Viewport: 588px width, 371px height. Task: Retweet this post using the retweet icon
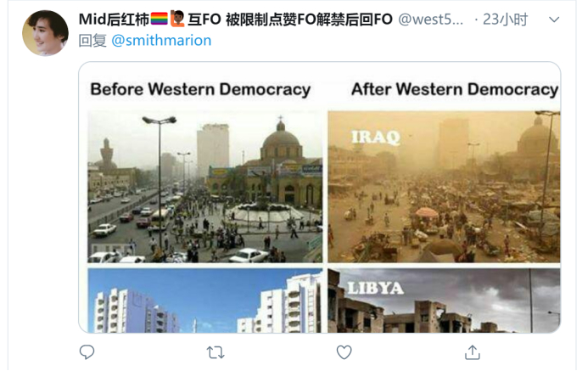pyautogui.click(x=216, y=352)
